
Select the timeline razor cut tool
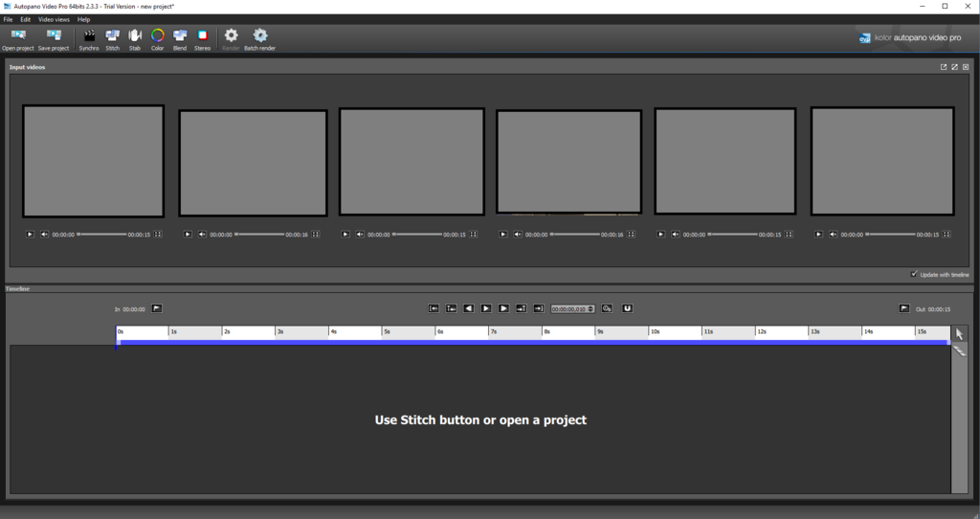959,350
